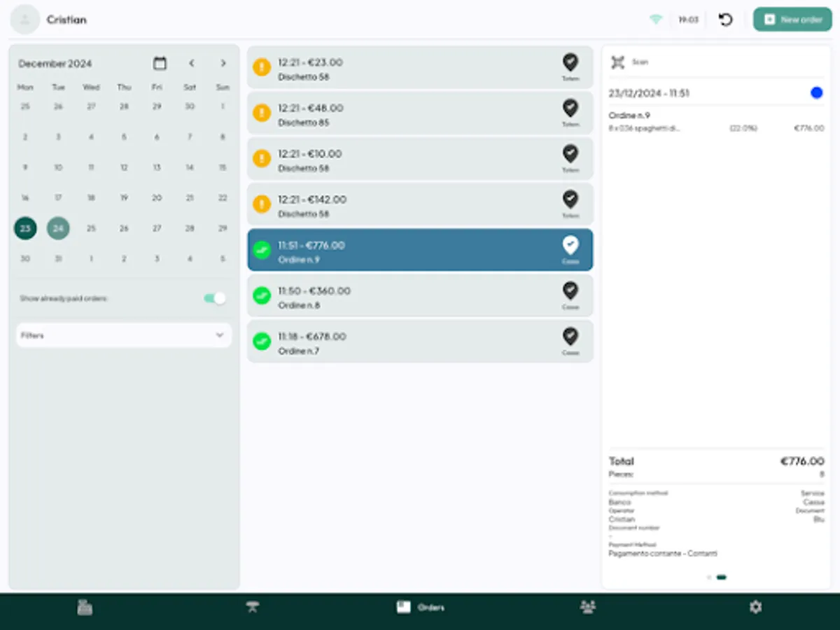Go to the next month with the right chevron
This screenshot has width=840, height=630.
[223, 63]
